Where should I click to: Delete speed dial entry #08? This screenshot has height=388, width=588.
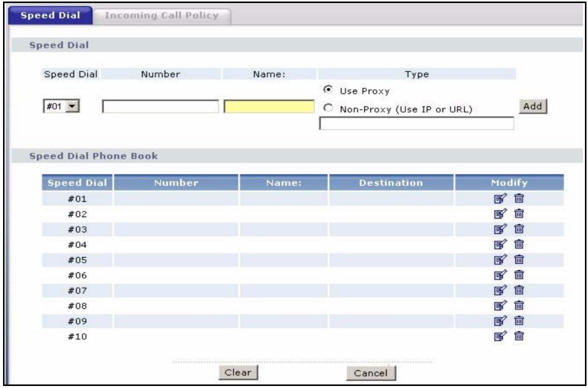519,306
